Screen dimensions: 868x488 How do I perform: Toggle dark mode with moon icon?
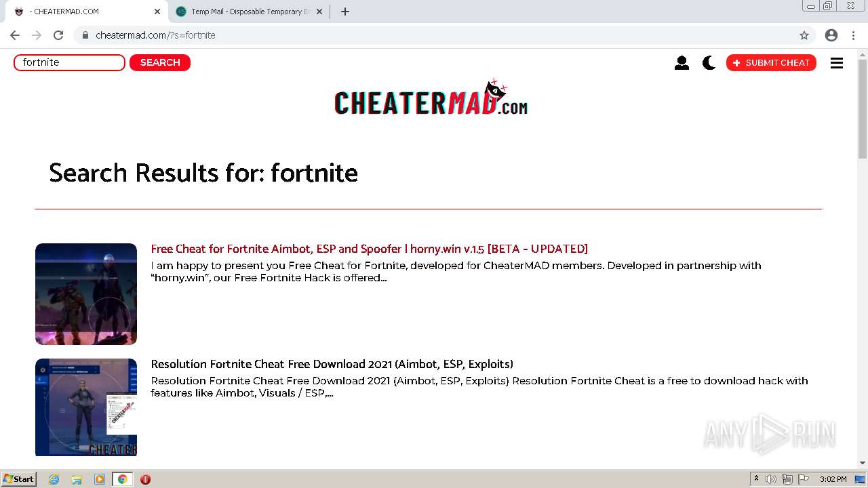709,62
